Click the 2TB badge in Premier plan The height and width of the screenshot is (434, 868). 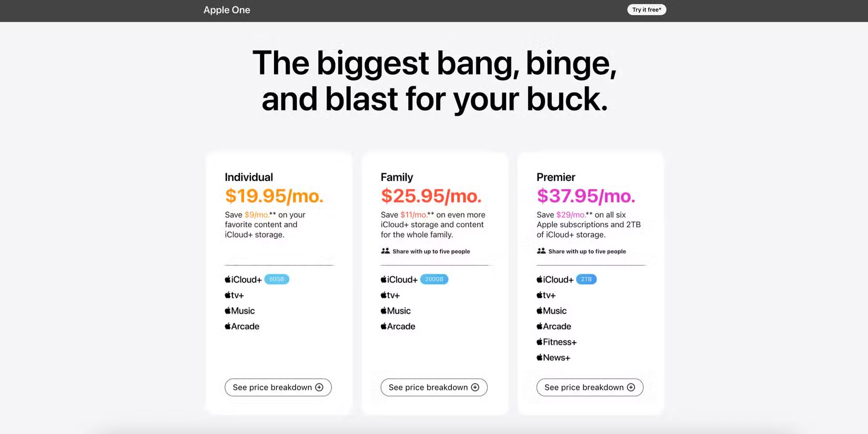[x=586, y=279]
